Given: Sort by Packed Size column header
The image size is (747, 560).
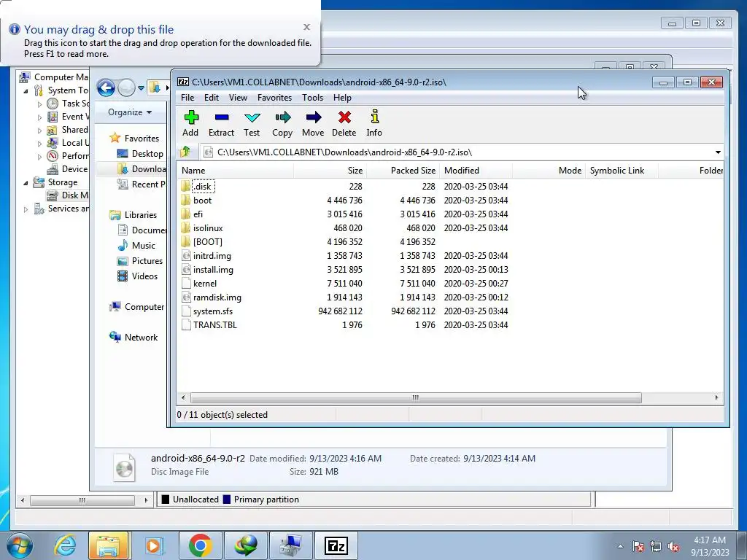Looking at the screenshot, I should tap(403, 171).
